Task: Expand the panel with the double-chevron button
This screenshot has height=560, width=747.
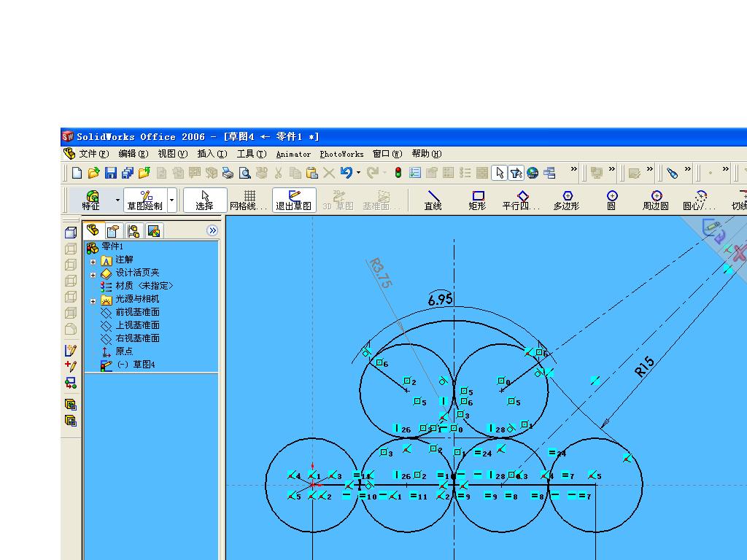Action: click(x=212, y=230)
